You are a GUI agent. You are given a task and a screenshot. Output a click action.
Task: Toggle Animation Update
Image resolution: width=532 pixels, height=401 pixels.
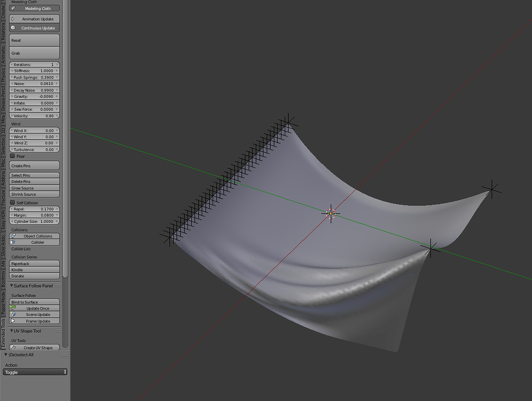coord(34,19)
